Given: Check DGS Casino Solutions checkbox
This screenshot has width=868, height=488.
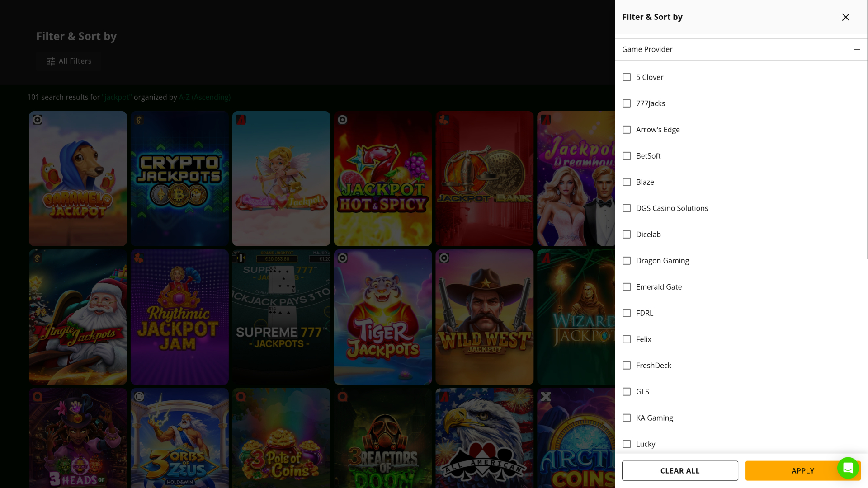Looking at the screenshot, I should 627,208.
